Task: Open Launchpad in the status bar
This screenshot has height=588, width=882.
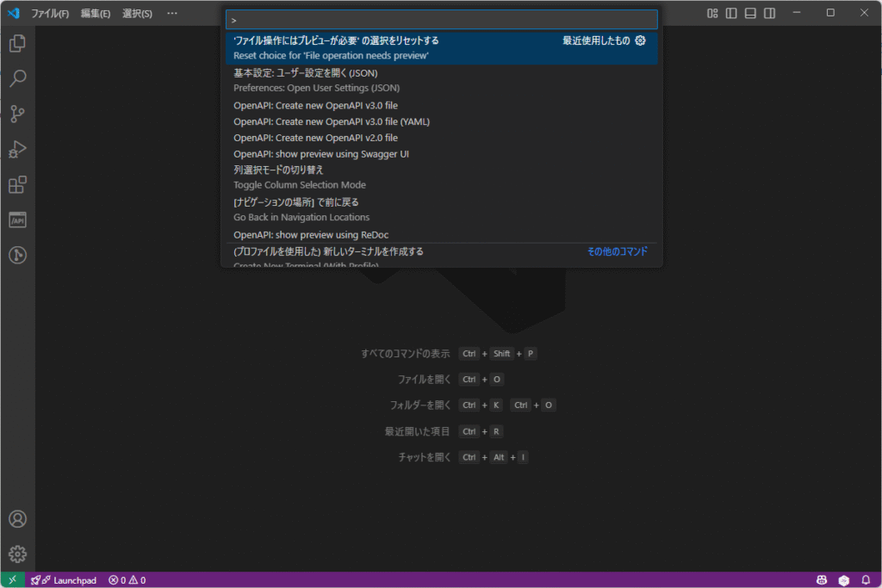Action: tap(64, 580)
